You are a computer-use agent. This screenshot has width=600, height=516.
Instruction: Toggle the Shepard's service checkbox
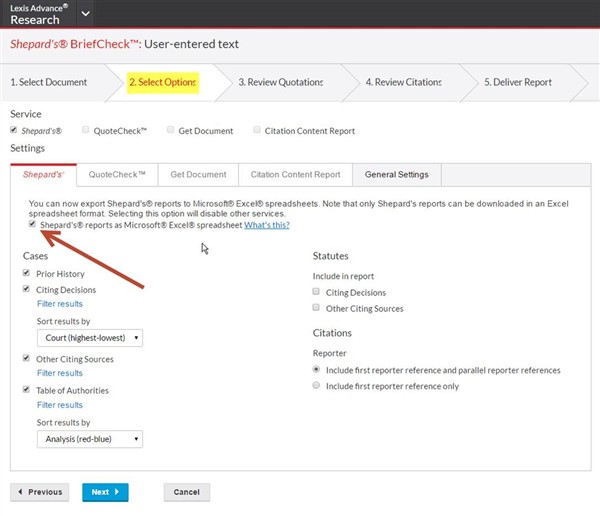[x=14, y=130]
